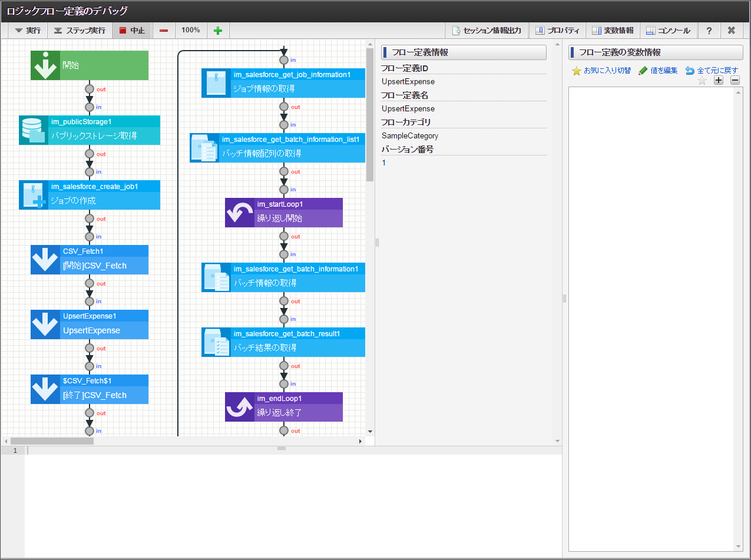
Task: Select the UpsertExpense1 down-arrow icon
Action: (x=45, y=324)
